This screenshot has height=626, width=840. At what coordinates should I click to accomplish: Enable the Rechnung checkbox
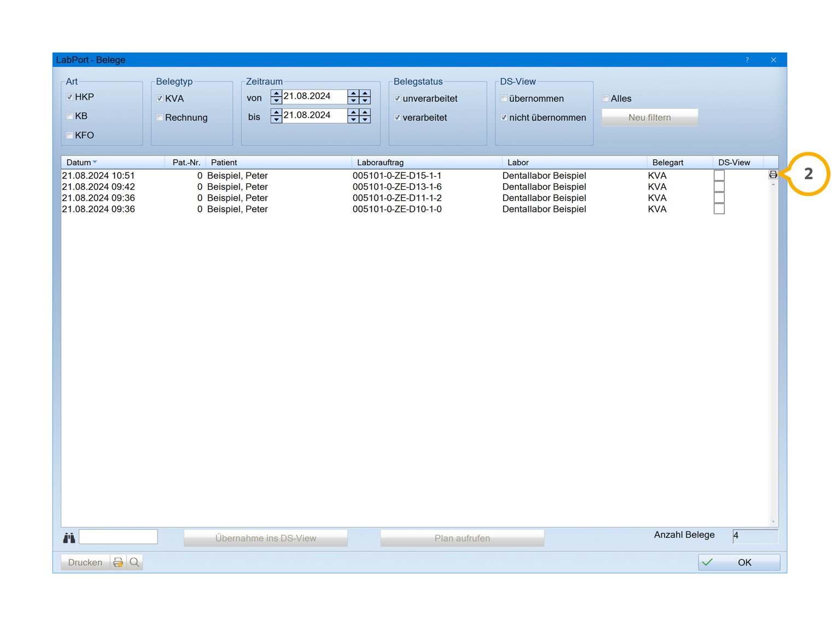pyautogui.click(x=160, y=118)
